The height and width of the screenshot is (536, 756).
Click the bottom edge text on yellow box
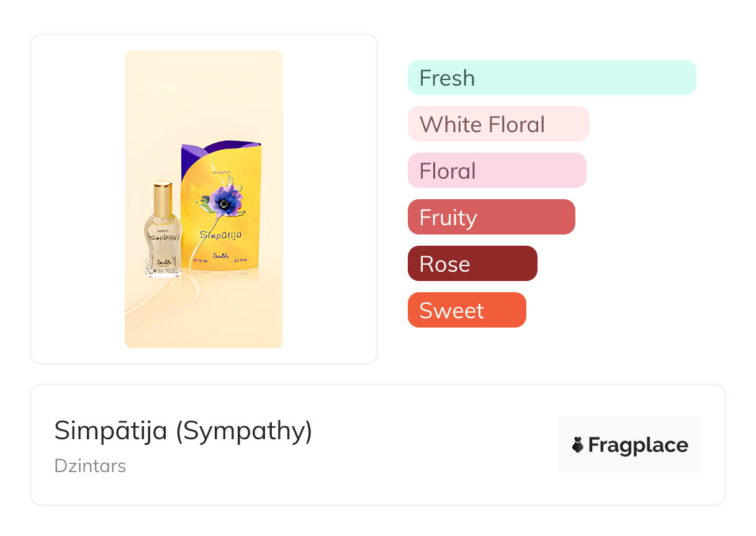(220, 259)
